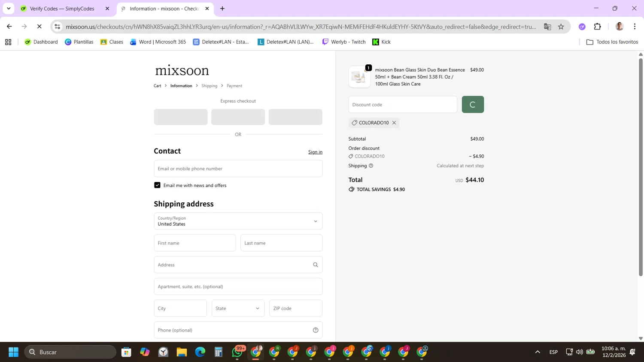Image resolution: width=644 pixels, height=362 pixels.
Task: Focus the Email or mobile phone number field
Action: tap(238, 169)
